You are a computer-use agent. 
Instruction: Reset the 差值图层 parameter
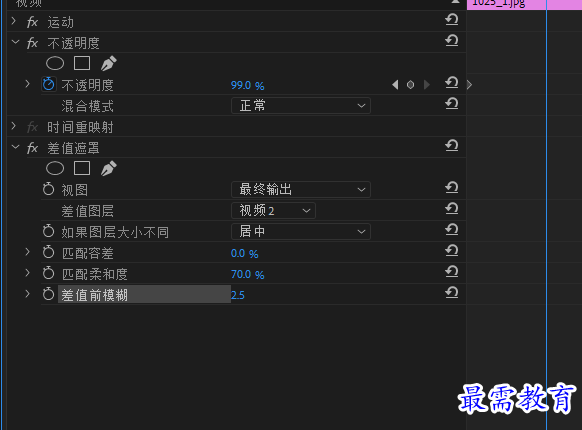[x=452, y=209]
